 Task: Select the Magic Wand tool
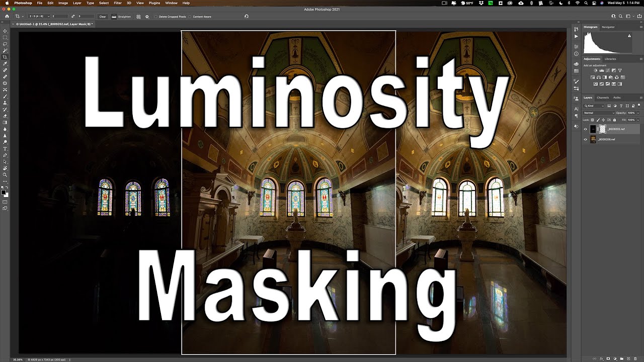[5, 50]
